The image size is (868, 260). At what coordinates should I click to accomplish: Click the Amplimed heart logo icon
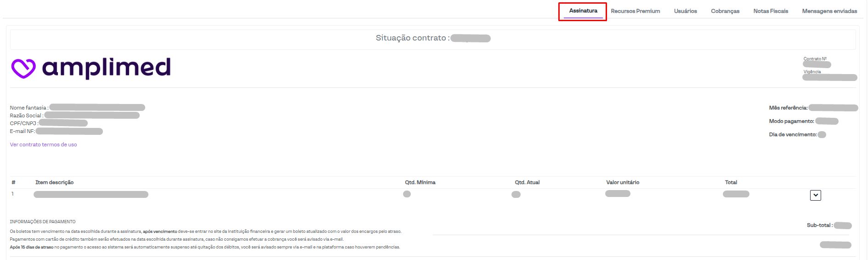23,69
